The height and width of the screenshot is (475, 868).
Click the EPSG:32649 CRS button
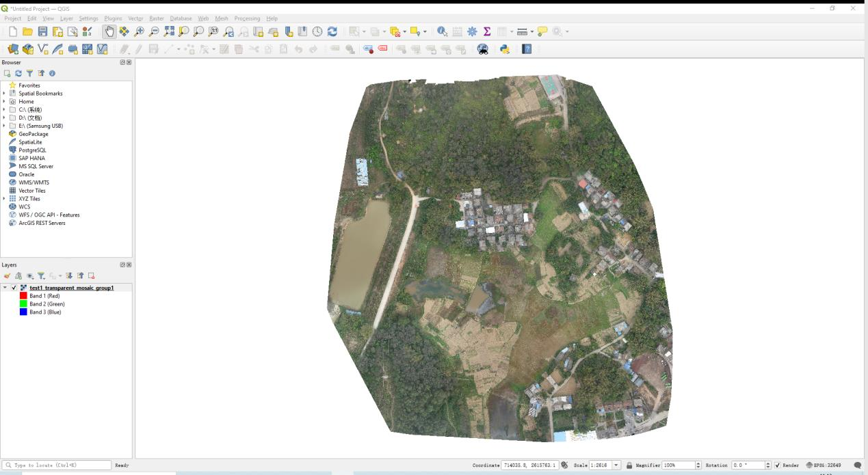click(824, 465)
